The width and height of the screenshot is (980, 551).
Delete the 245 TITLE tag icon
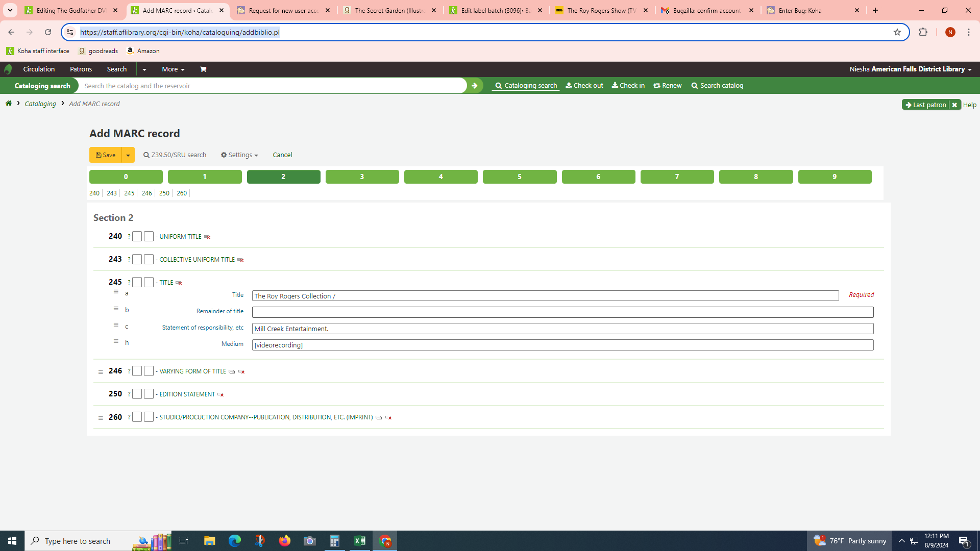tap(179, 283)
